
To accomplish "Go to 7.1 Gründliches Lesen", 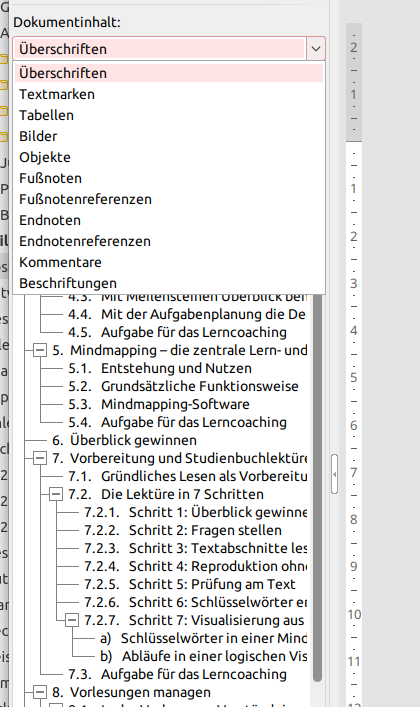I will pyautogui.click(x=188, y=477).
